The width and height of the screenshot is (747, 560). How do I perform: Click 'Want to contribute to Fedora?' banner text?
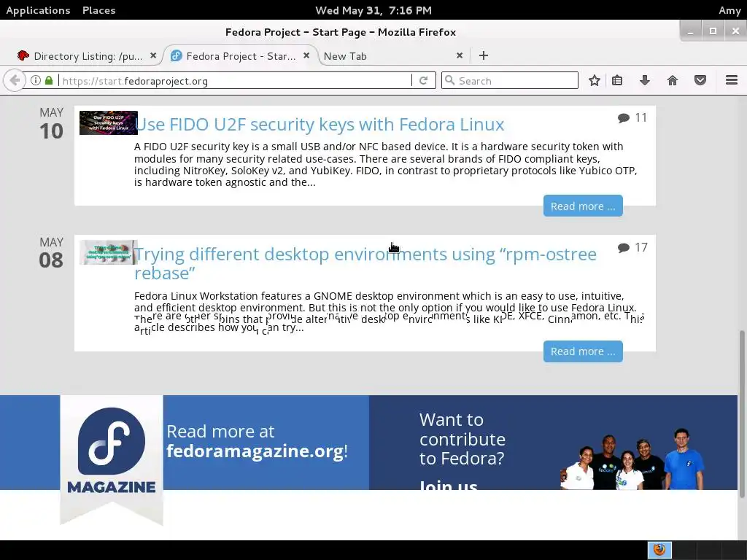pyautogui.click(x=462, y=439)
